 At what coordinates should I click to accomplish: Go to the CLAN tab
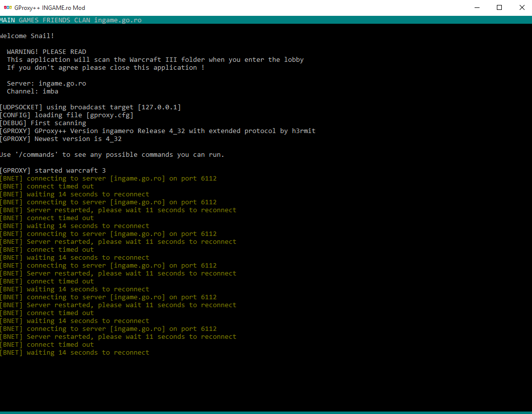coord(82,20)
